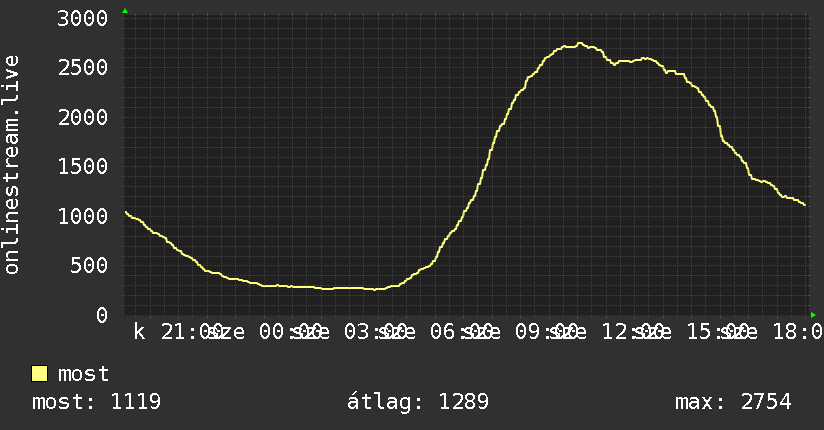The width and height of the screenshot is (824, 430).
Task: Click the y-axis label 1000
Action: point(83,216)
